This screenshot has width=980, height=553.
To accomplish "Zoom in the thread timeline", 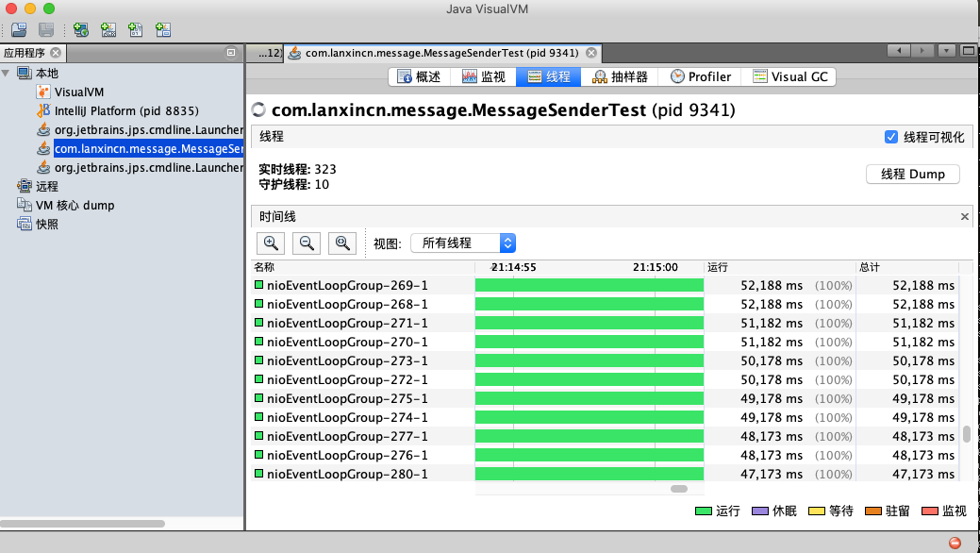I will pos(271,243).
